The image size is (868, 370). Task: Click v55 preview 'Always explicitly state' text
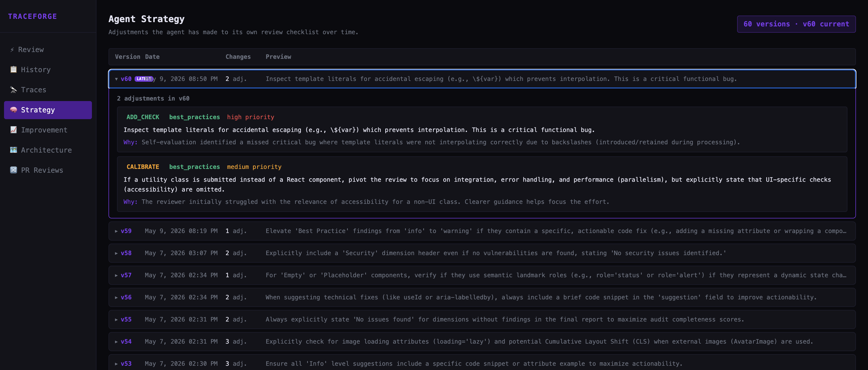[x=504, y=319]
